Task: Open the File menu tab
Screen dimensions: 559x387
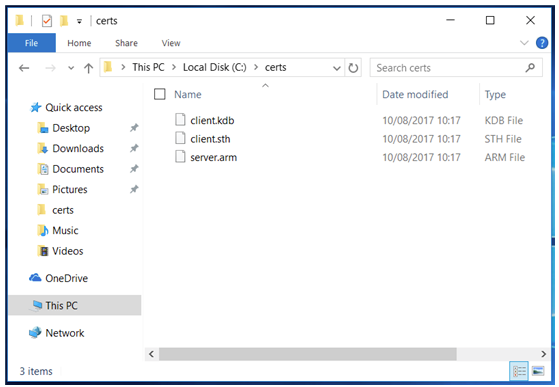Action: (31, 43)
